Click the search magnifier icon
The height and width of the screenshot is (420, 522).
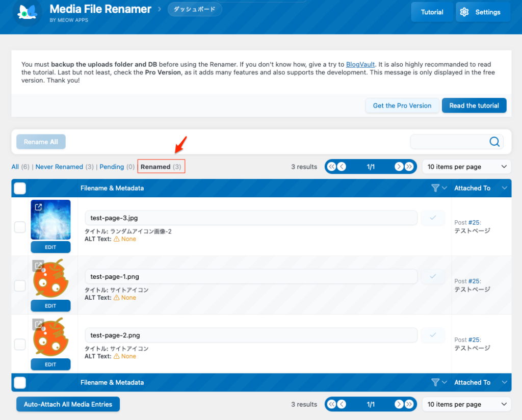[494, 142]
